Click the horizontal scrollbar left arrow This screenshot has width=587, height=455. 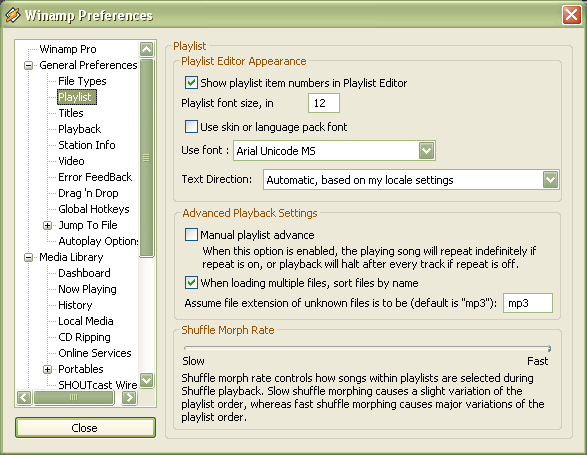[24, 397]
